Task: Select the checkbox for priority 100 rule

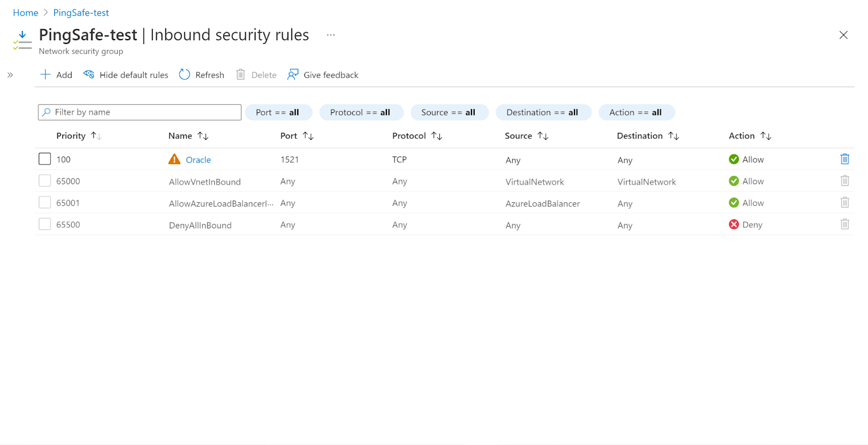Action: tap(45, 159)
